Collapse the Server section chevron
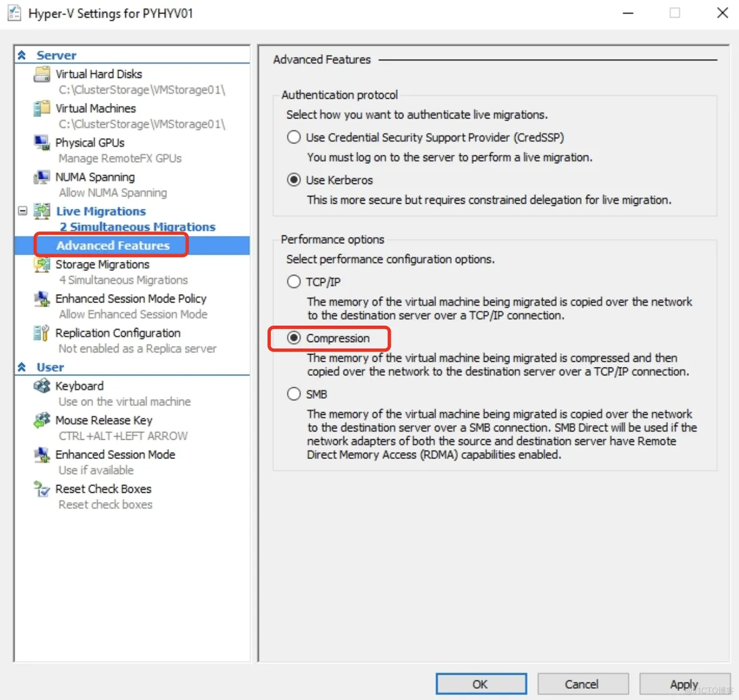 22,55
